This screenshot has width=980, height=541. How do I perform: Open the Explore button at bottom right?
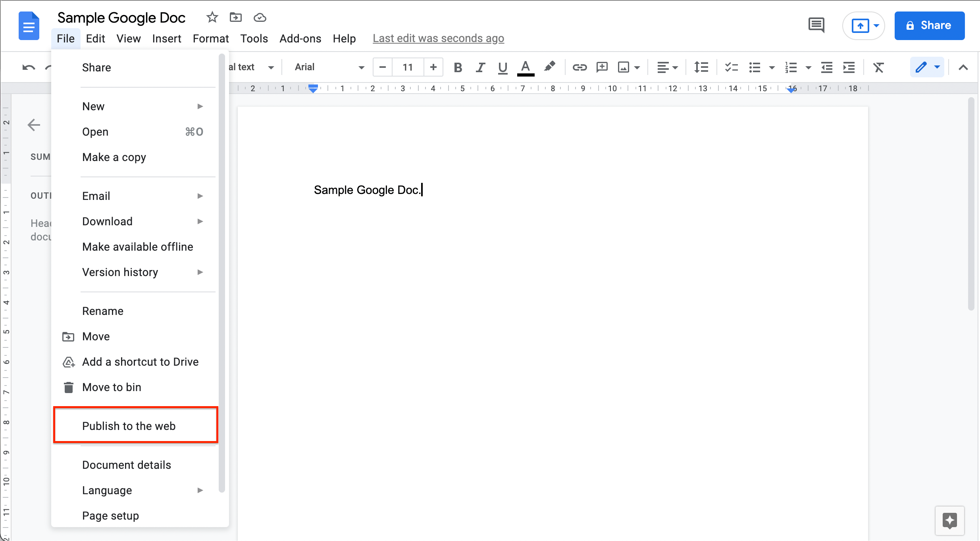(x=949, y=520)
